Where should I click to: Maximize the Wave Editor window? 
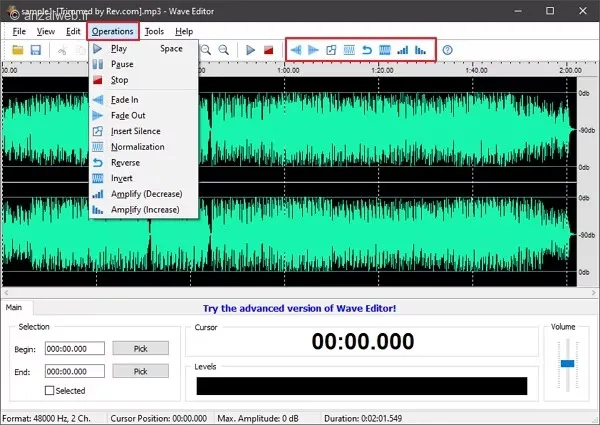[550, 11]
